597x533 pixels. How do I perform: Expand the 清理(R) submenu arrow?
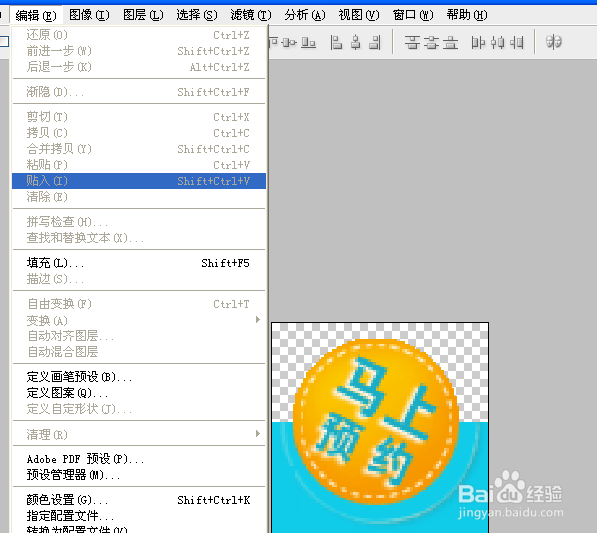(x=258, y=434)
